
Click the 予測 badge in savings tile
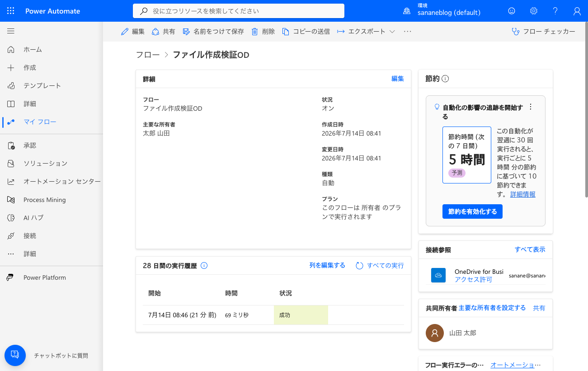(x=457, y=173)
